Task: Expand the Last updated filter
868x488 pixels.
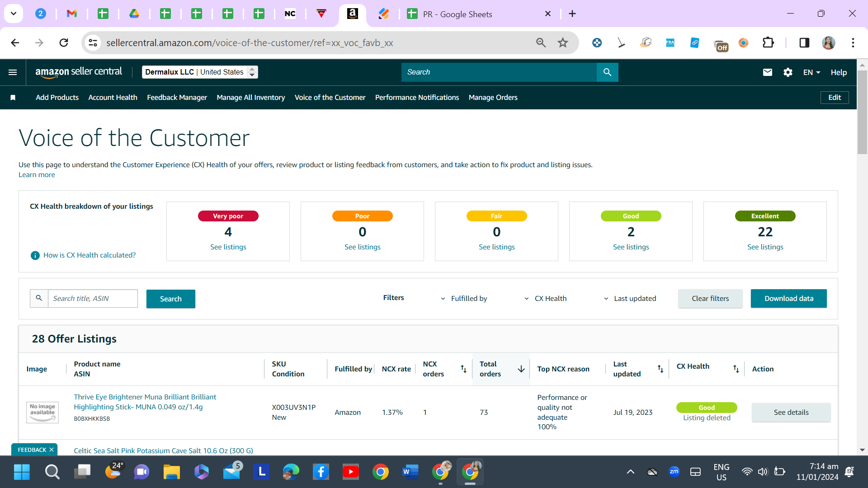Action: (x=630, y=299)
